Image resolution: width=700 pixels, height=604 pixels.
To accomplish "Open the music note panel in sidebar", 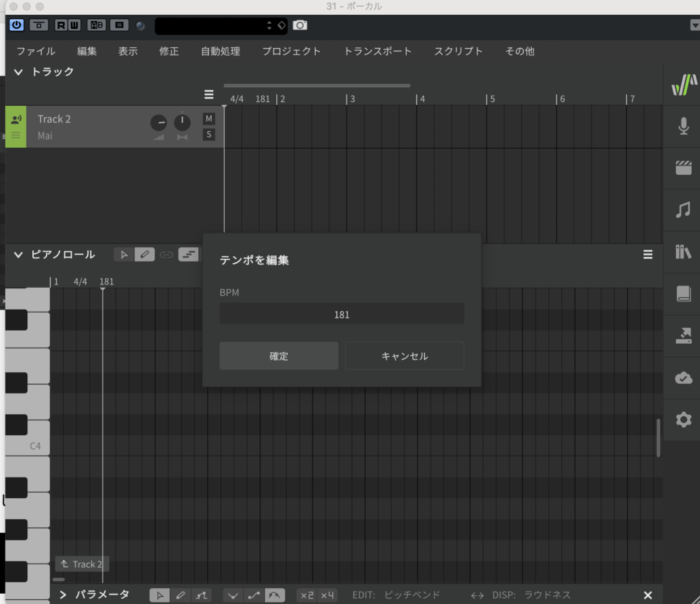I will pyautogui.click(x=682, y=210).
